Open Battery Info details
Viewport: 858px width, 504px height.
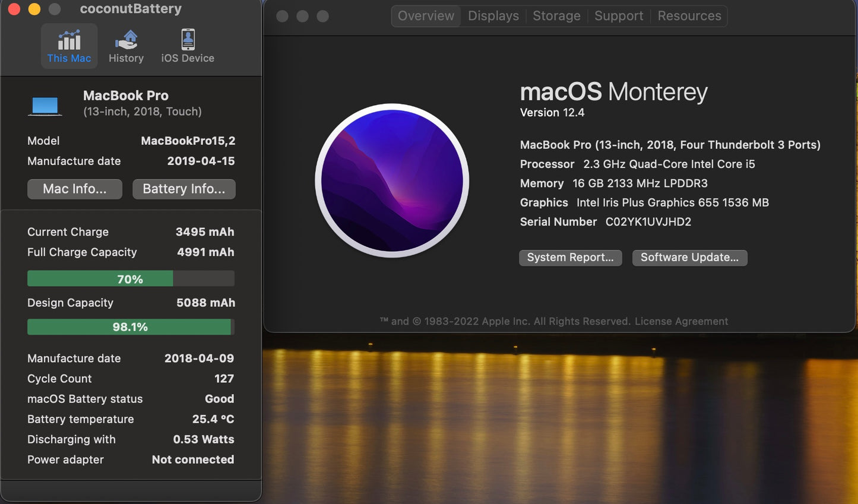[x=183, y=189]
